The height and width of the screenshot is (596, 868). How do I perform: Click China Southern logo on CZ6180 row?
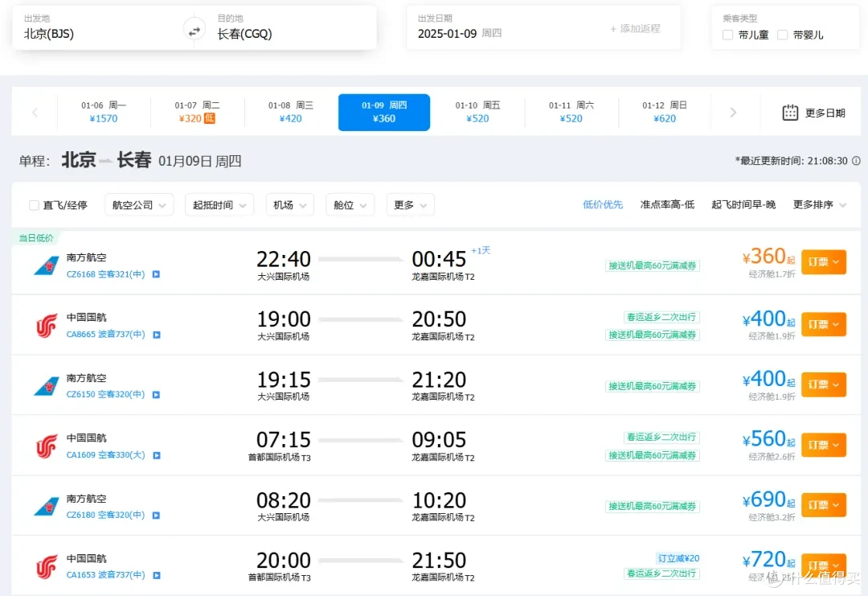pos(47,507)
